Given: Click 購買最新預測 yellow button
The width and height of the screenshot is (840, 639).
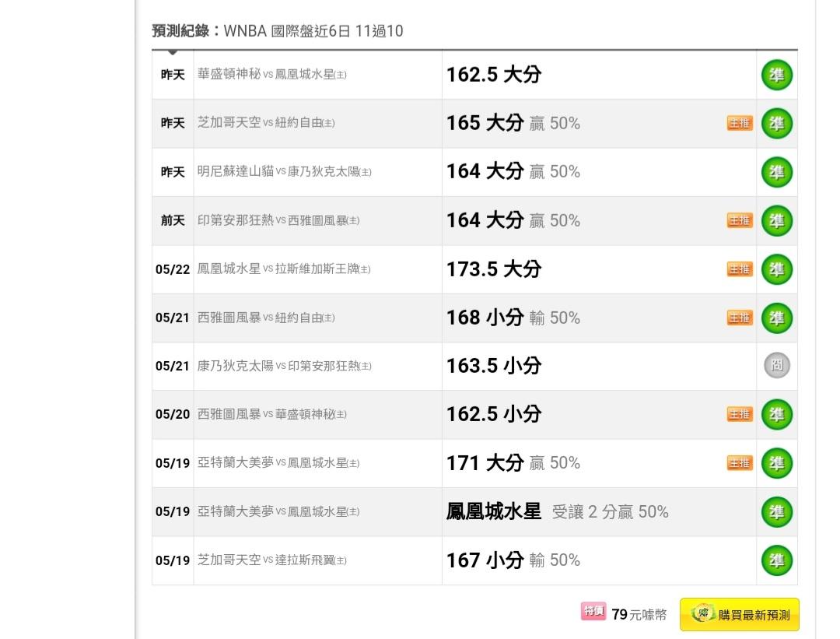Looking at the screenshot, I should point(740,614).
